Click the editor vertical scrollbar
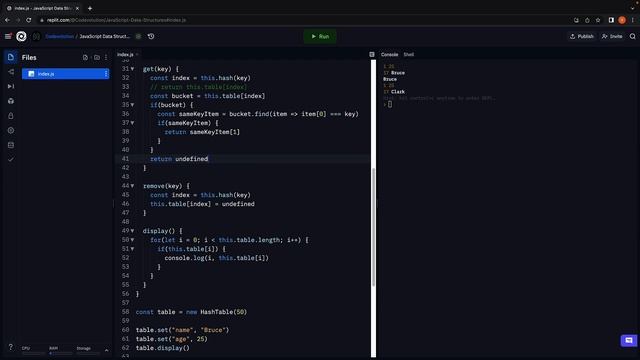640x360 pixels. pyautogui.click(x=373, y=227)
